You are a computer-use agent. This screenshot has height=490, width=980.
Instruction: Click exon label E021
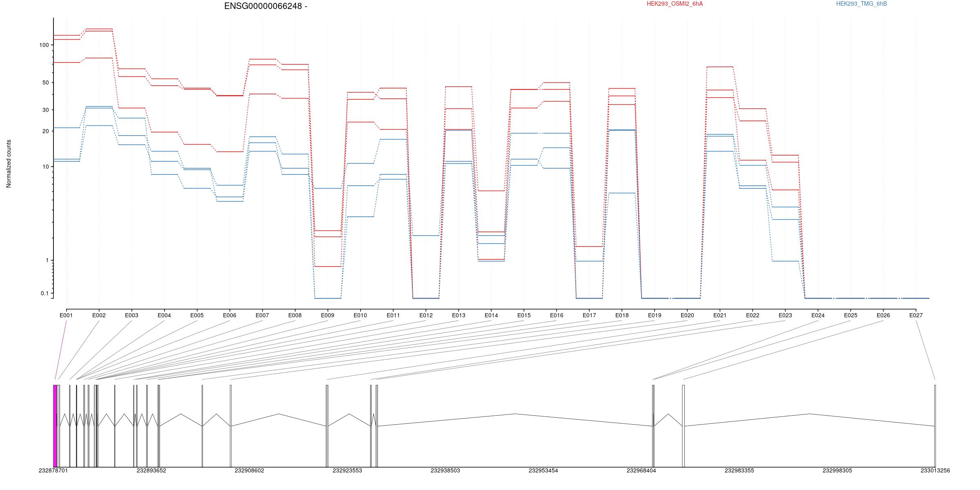[720, 315]
